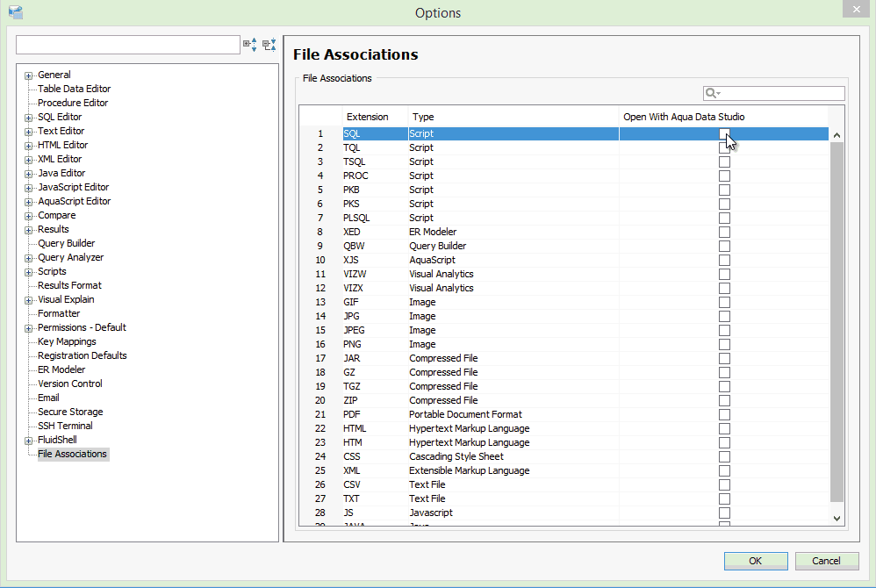Check the box for the PDF extension
The height and width of the screenshot is (588, 876).
pyautogui.click(x=724, y=415)
